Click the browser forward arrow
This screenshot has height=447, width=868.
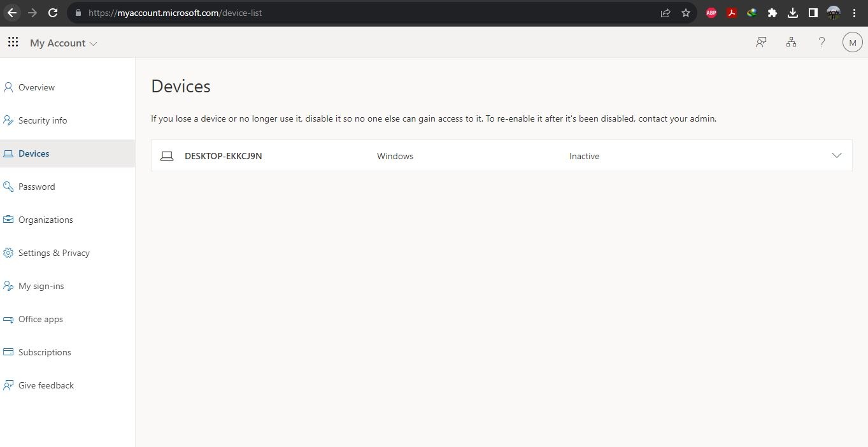pos(32,13)
